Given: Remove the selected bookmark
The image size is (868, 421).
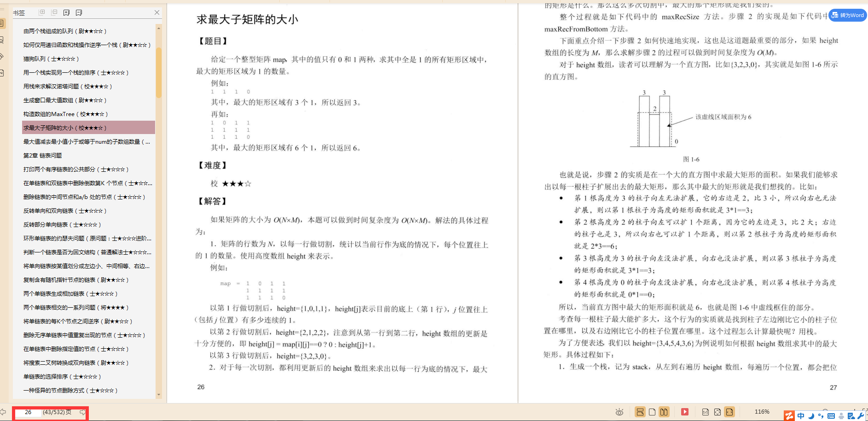Looking at the screenshot, I should tap(79, 12).
